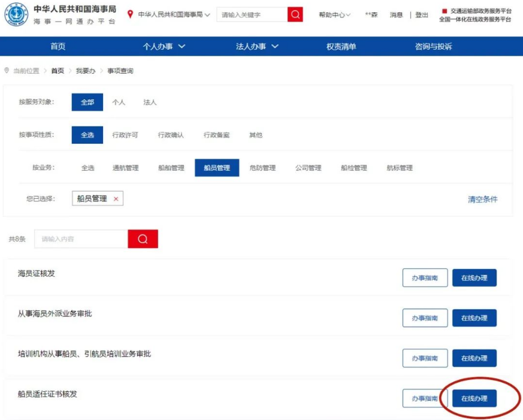Click 登出 to log out
This screenshot has width=523, height=420.
pyautogui.click(x=422, y=15)
